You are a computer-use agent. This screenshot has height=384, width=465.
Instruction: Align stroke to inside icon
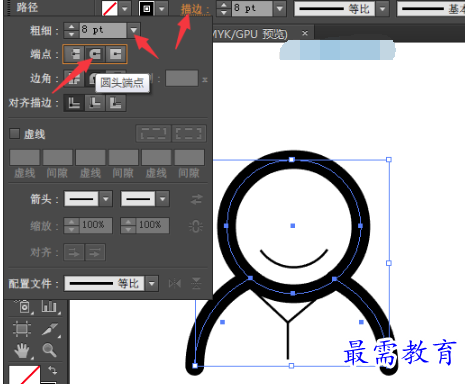95,103
